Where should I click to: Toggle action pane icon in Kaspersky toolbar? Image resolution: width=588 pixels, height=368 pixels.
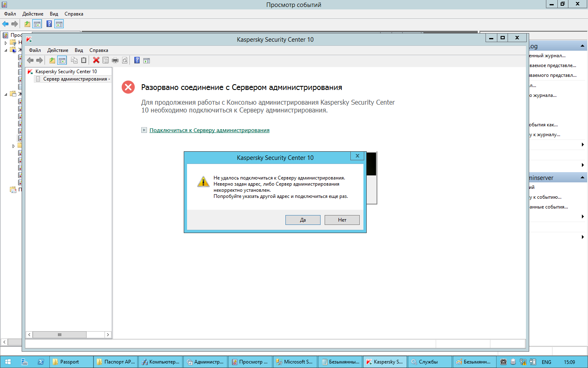point(147,61)
